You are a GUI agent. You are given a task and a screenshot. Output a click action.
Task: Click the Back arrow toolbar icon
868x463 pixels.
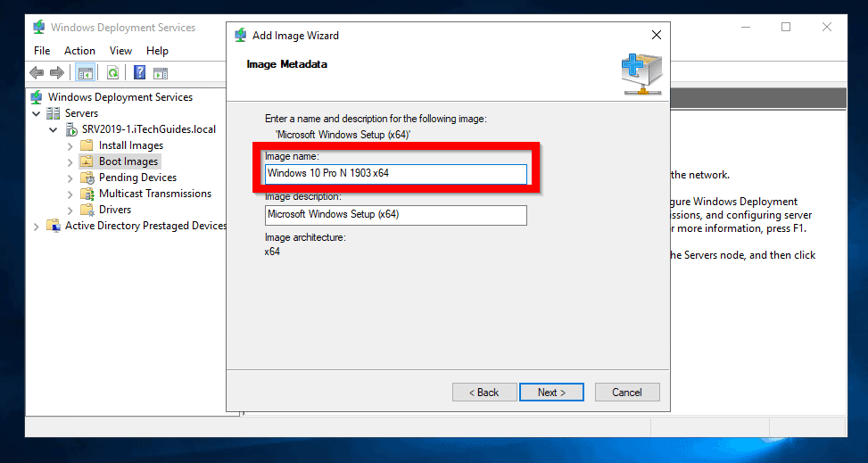pos(37,73)
